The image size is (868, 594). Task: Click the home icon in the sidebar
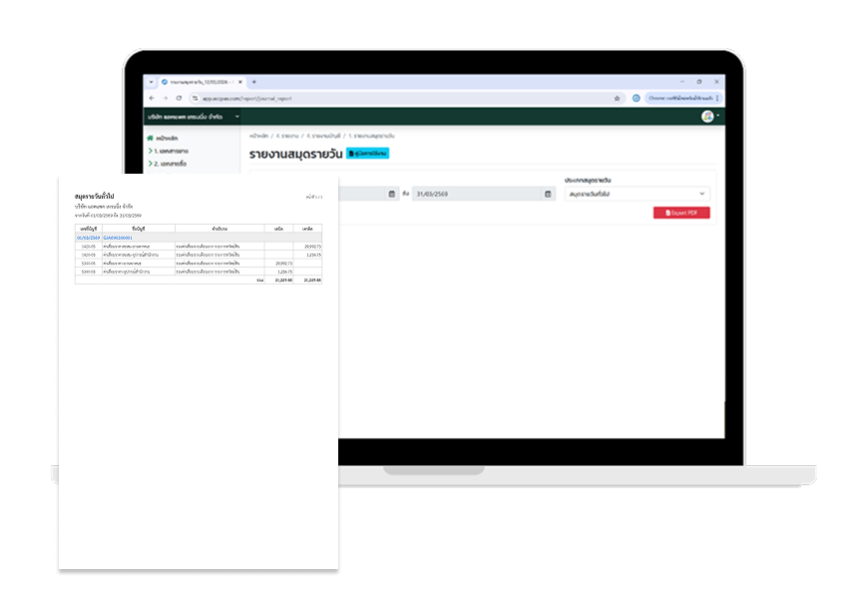point(150,138)
